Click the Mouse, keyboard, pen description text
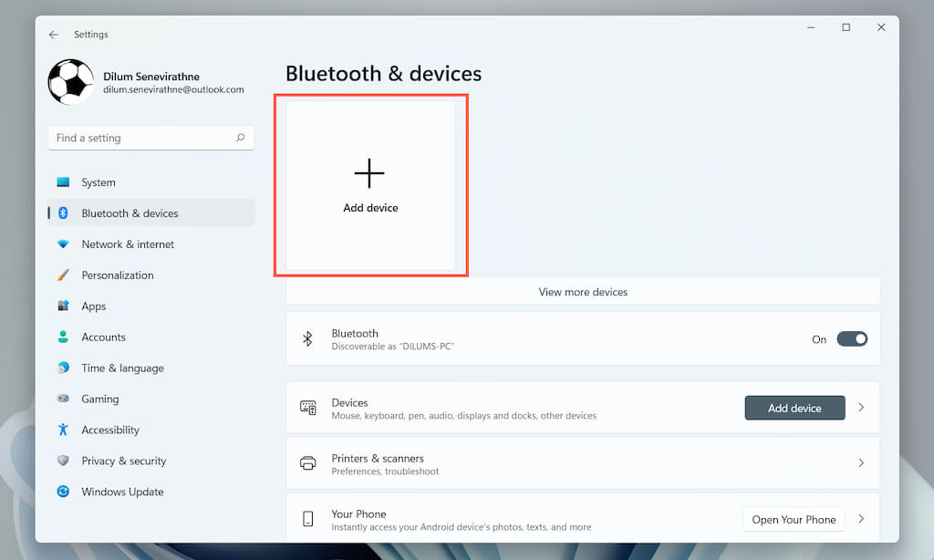The height and width of the screenshot is (560, 934). coord(464,416)
